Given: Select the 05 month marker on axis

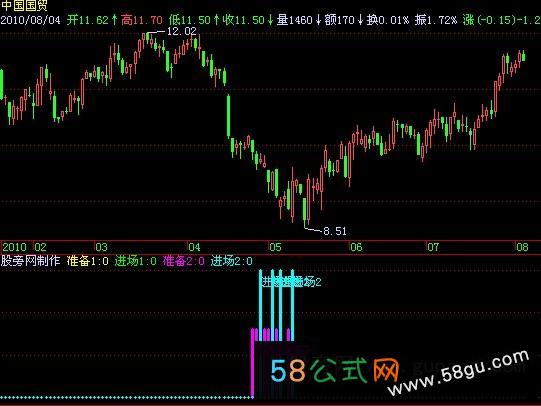Looking at the screenshot, I should tap(275, 247).
